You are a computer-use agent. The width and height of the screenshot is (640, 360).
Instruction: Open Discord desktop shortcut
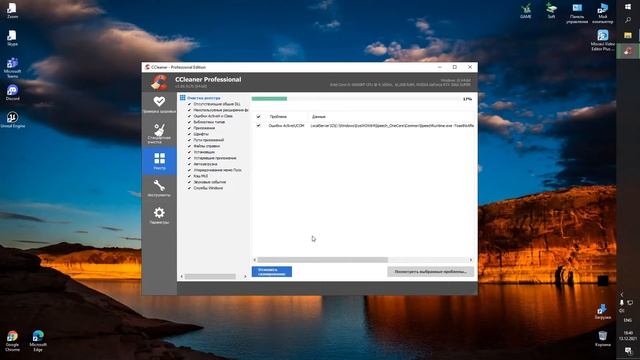12,93
